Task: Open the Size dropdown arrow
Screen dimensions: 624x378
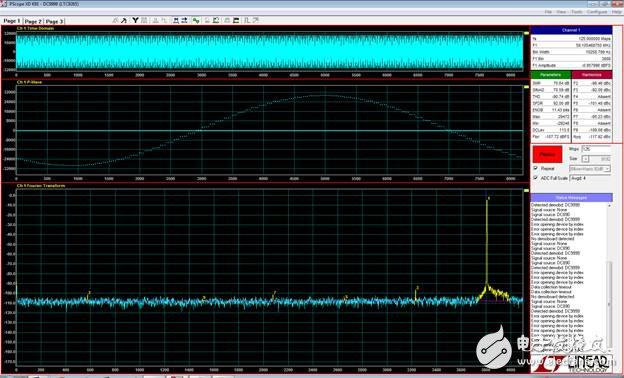Action: tap(585, 159)
